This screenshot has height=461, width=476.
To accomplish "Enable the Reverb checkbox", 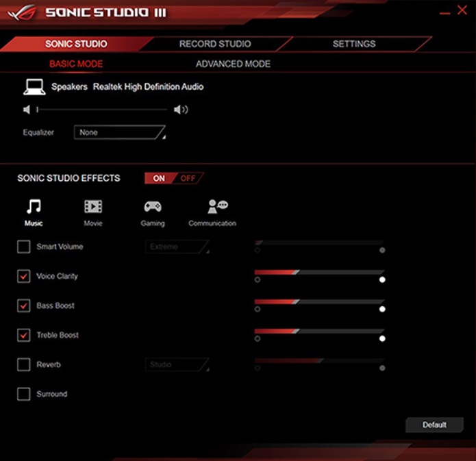I will click(x=24, y=364).
